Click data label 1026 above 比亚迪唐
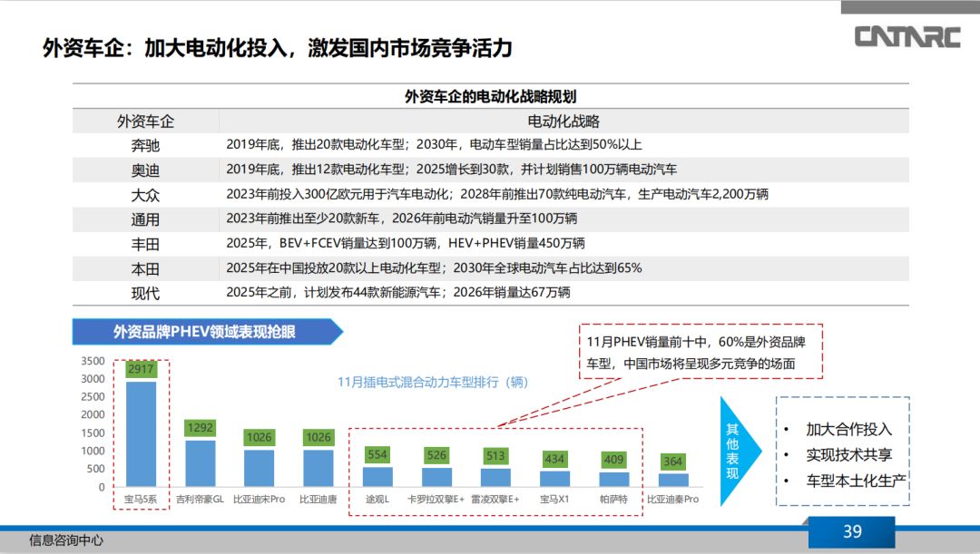Image resolution: width=980 pixels, height=554 pixels. [318, 437]
